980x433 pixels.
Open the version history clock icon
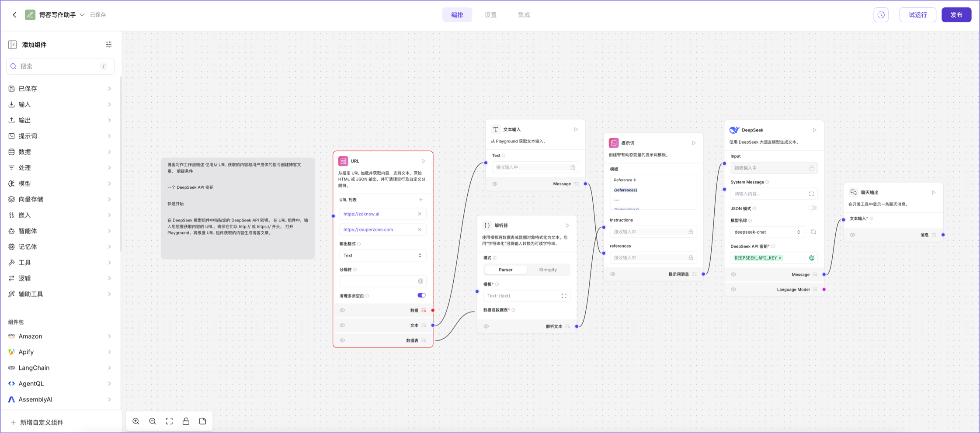[881, 15]
